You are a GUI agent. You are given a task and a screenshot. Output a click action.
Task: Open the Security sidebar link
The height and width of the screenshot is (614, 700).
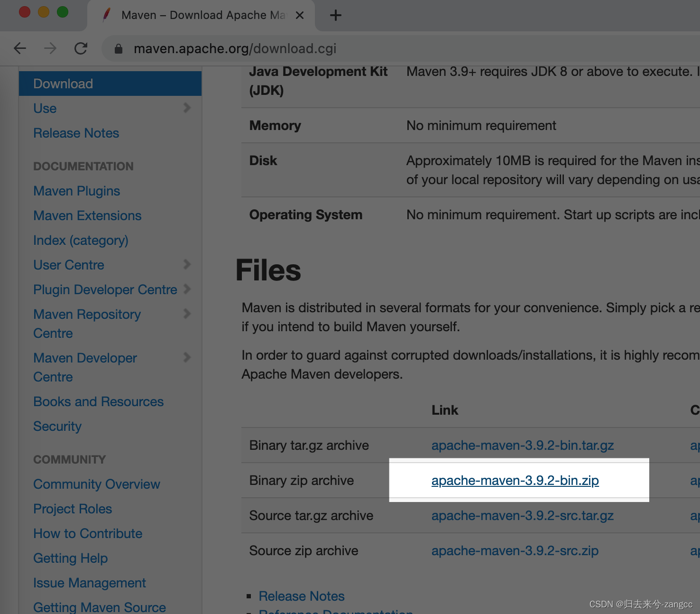click(57, 426)
